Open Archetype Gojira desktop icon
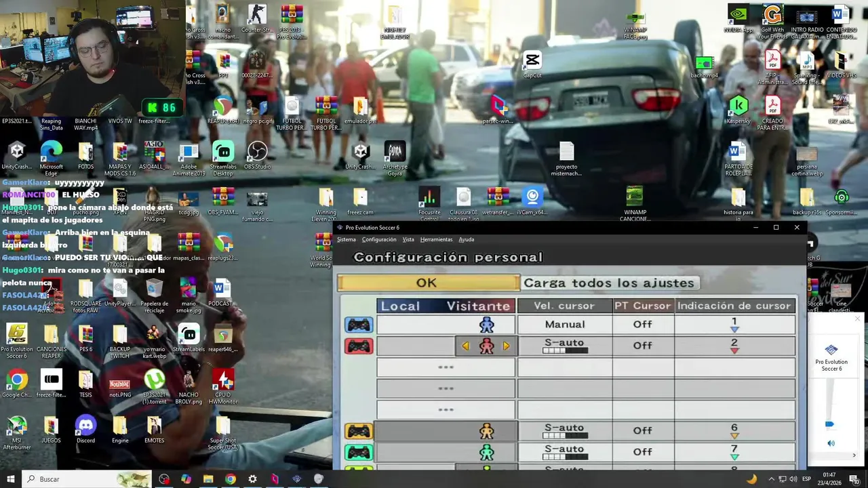 [395, 159]
